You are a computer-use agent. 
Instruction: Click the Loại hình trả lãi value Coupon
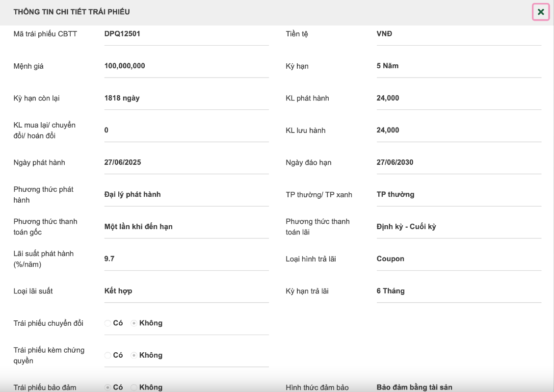pos(391,259)
